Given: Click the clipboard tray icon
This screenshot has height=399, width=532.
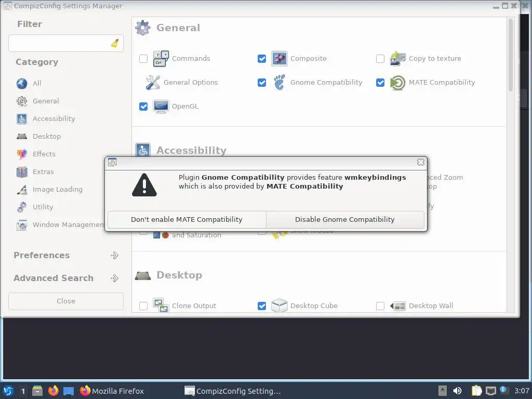Looking at the screenshot, I should point(476,391).
